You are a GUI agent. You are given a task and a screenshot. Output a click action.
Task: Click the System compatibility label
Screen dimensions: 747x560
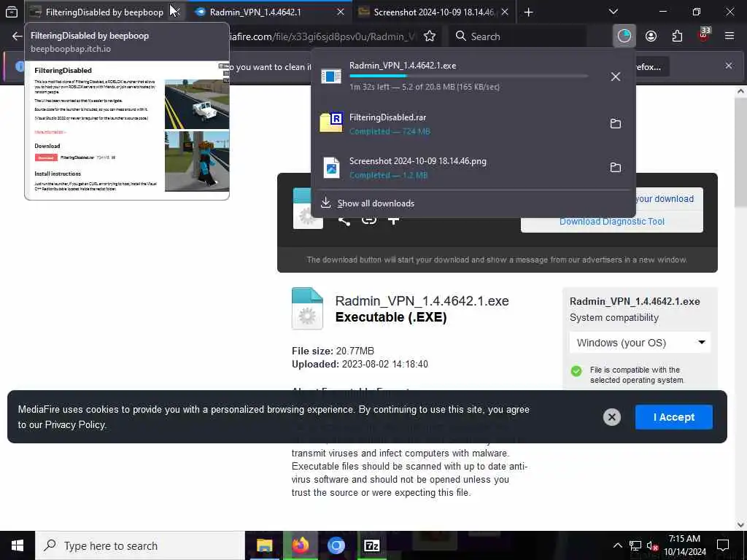tap(614, 318)
